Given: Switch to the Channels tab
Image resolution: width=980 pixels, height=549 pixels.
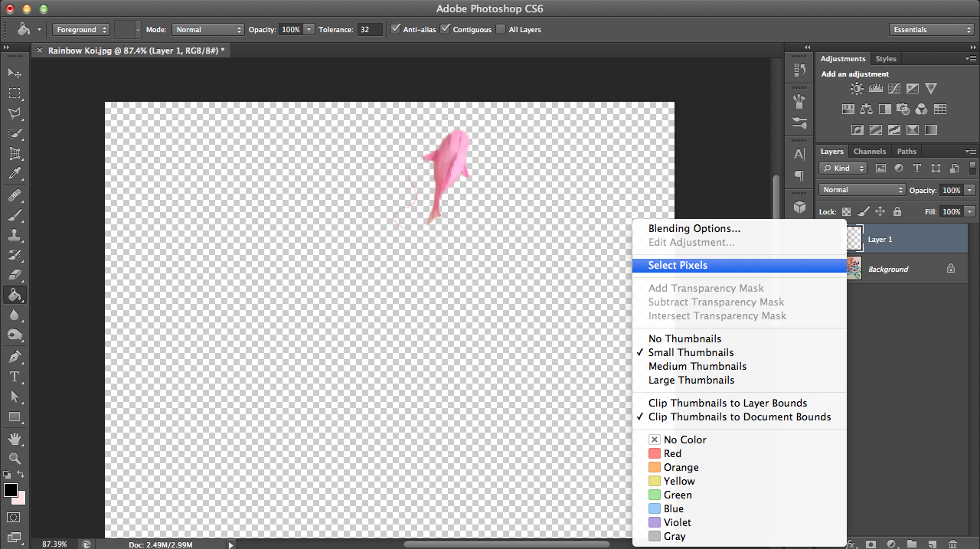Looking at the screenshot, I should click(x=870, y=151).
